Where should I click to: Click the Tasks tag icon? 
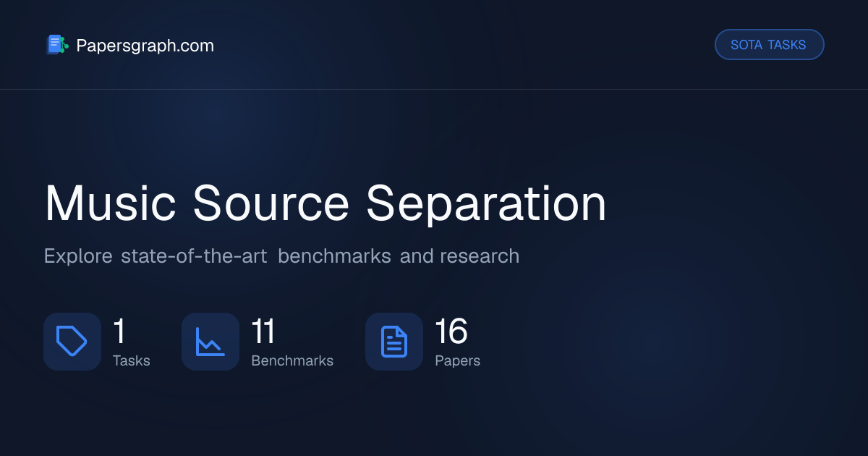point(72,342)
